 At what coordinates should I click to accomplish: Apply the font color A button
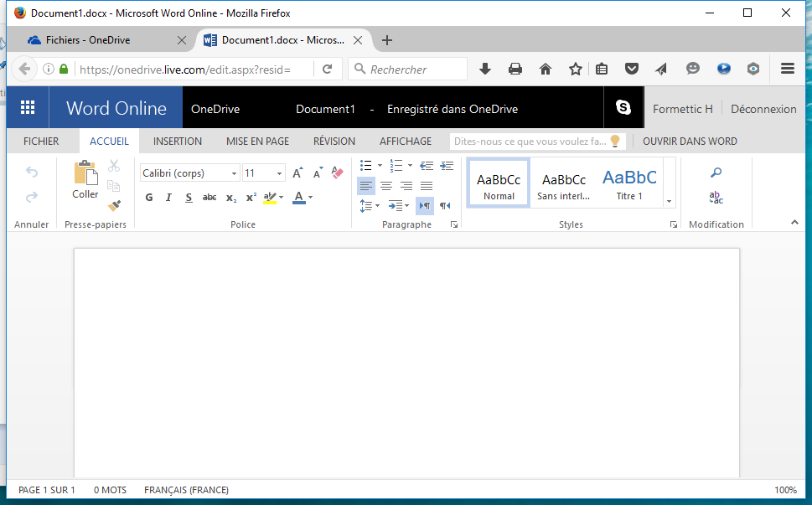299,197
